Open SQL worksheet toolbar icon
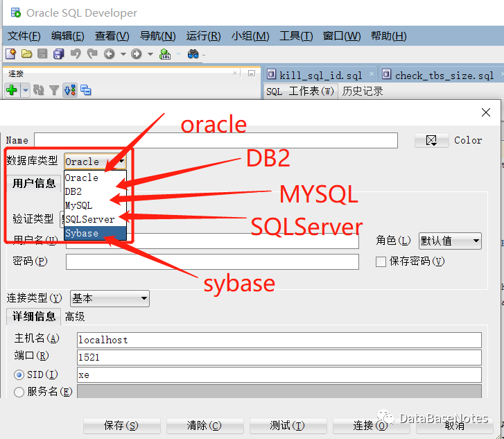Image resolution: width=504 pixels, height=439 pixels. 165,54
